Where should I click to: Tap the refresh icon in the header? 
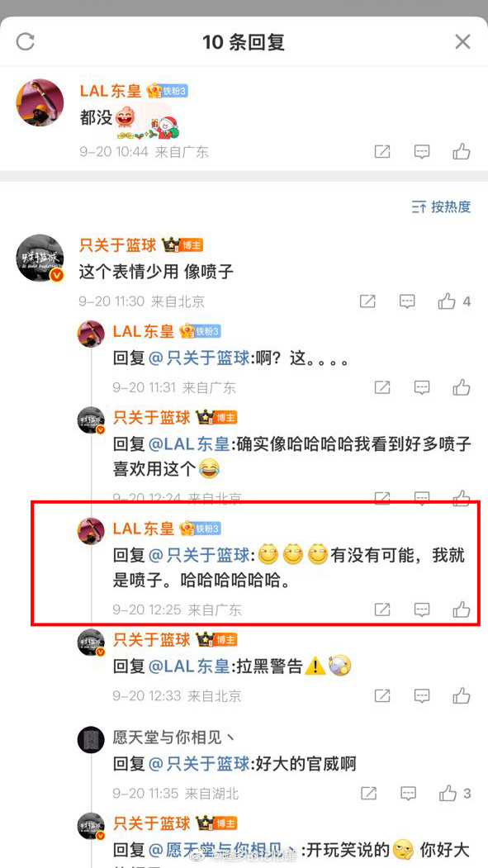(x=26, y=41)
